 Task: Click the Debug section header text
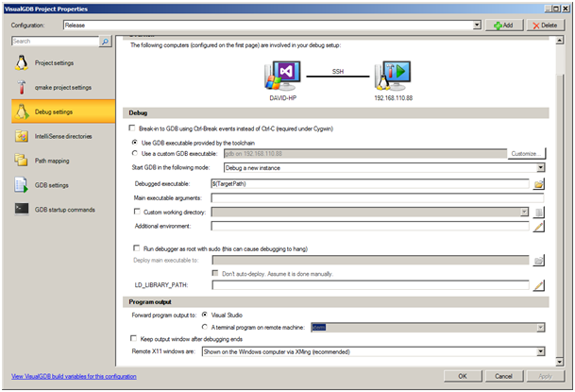[x=138, y=113]
